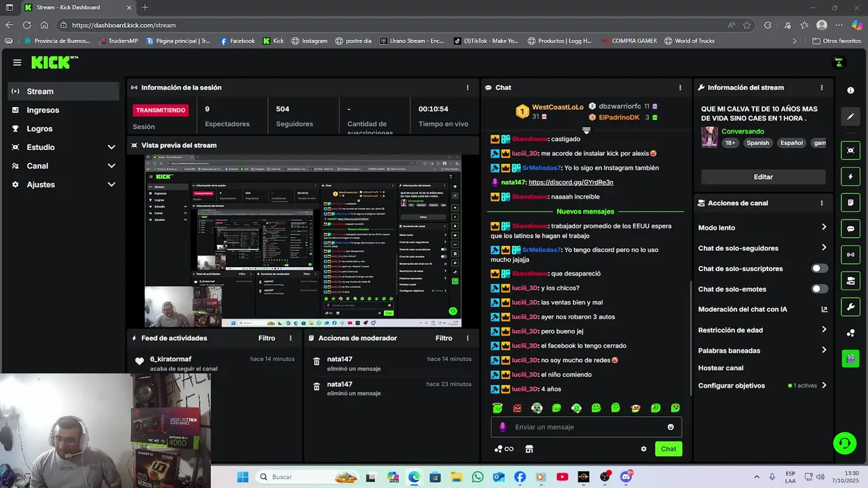Open the TruckersMP bookmark
868x488 pixels.
coord(117,41)
